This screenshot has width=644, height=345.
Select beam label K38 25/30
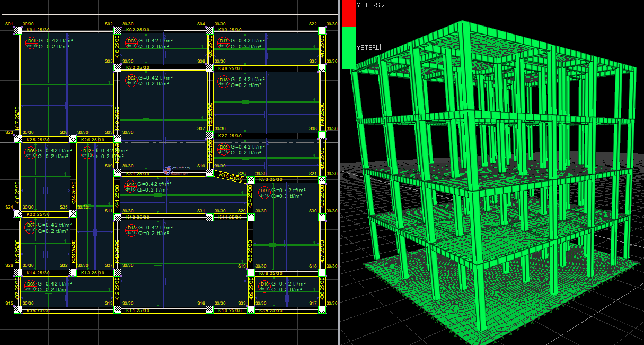(x=38, y=310)
